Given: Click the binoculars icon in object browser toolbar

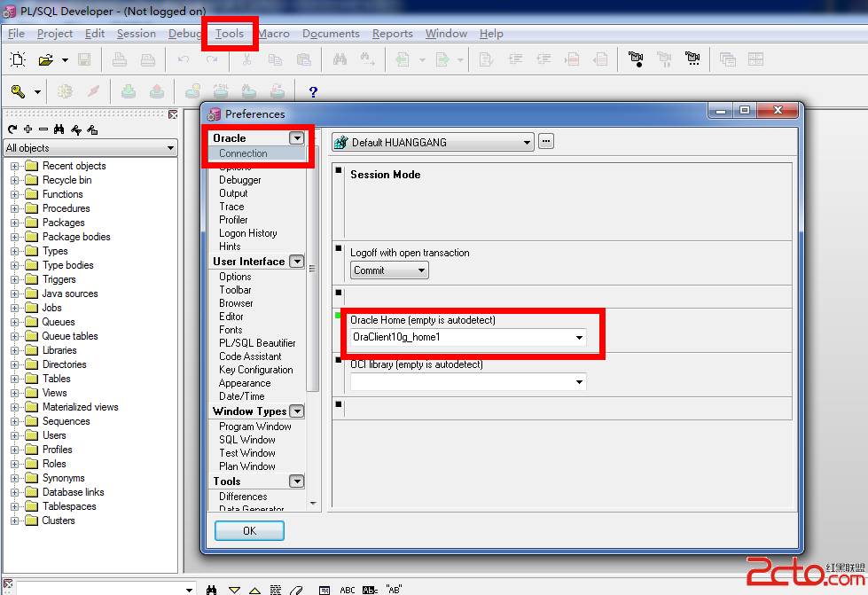Looking at the screenshot, I should [59, 129].
